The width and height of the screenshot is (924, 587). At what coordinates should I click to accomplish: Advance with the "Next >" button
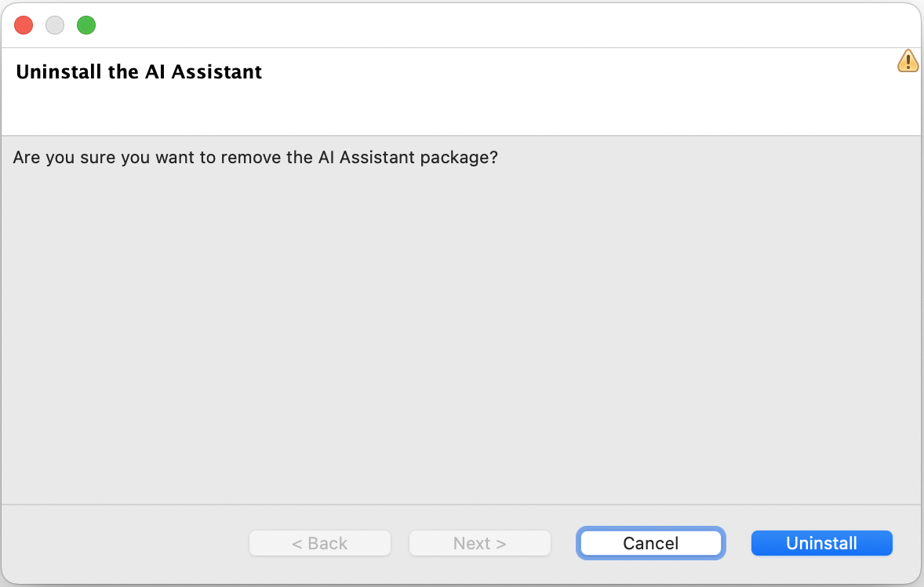(x=479, y=543)
